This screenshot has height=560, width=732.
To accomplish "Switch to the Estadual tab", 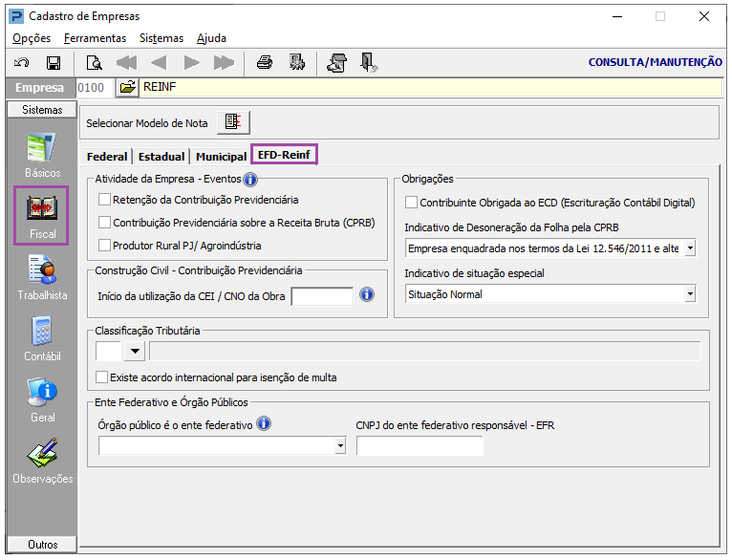I will 161,157.
